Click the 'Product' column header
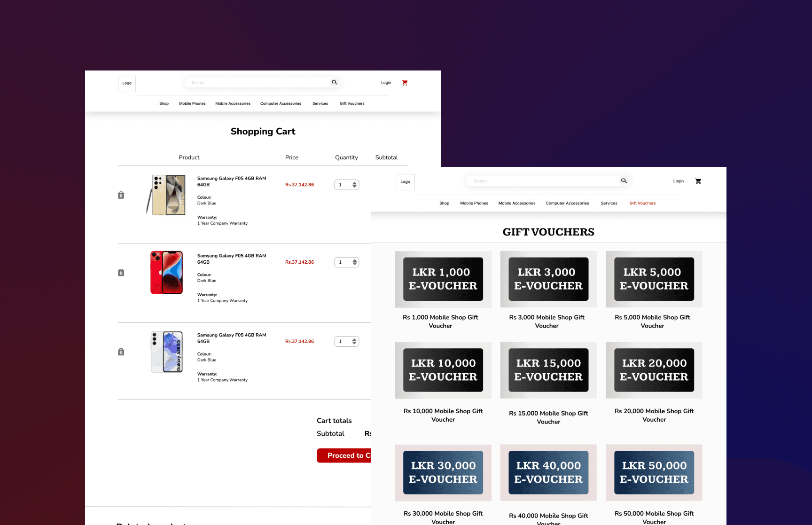812x525 pixels. [189, 157]
